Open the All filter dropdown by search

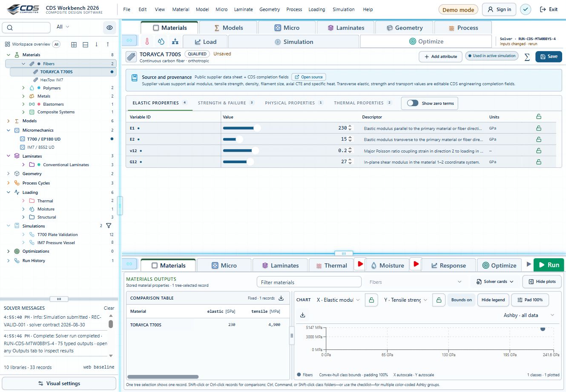pos(63,27)
